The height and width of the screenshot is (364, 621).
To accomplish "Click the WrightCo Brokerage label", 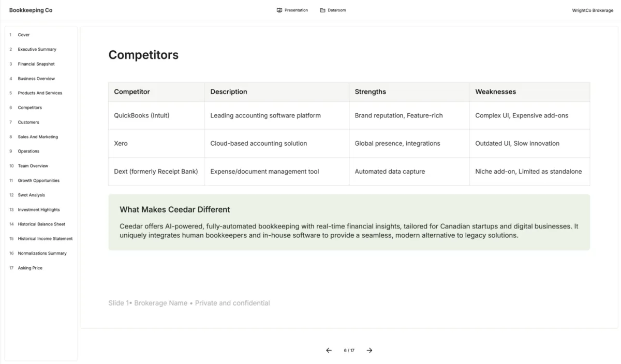I will [593, 10].
